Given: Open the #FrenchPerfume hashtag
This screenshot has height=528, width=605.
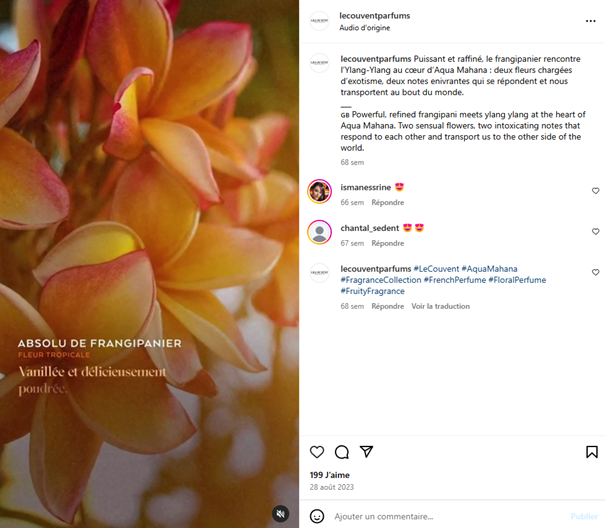Looking at the screenshot, I should (x=456, y=280).
